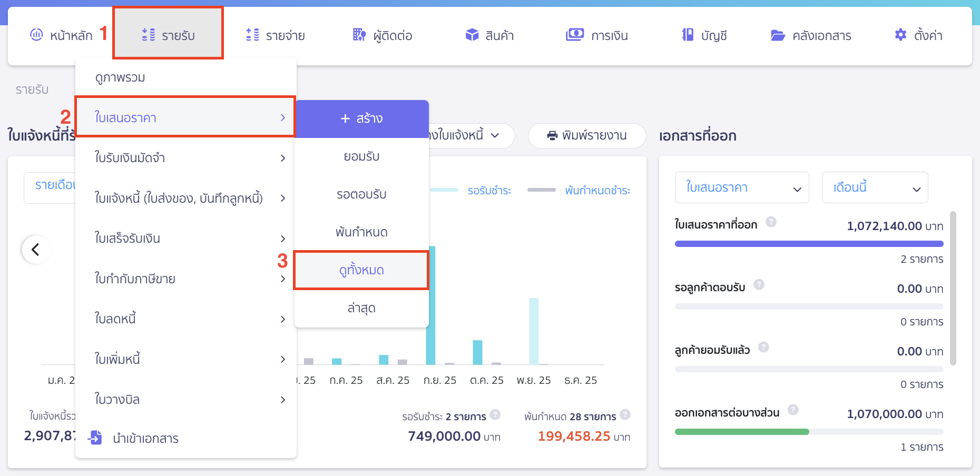
Task: Click the accounting (บัญชี) ledger icon
Action: coord(687,35)
